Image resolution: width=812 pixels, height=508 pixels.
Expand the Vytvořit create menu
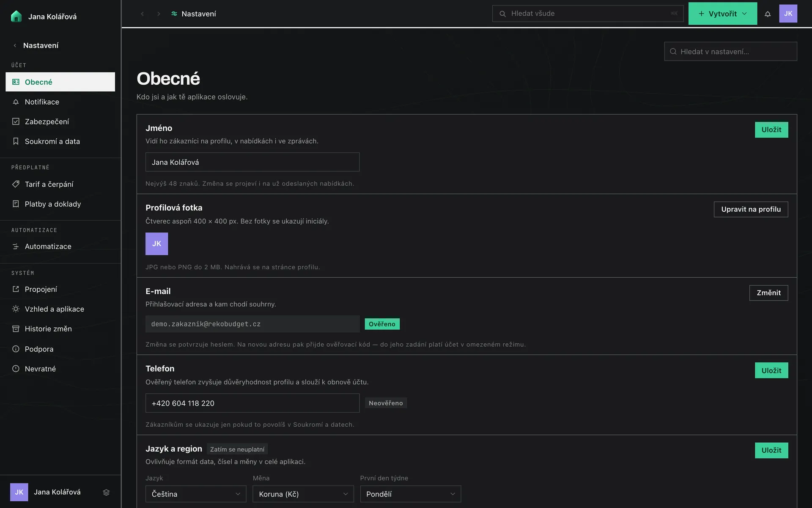click(x=722, y=14)
